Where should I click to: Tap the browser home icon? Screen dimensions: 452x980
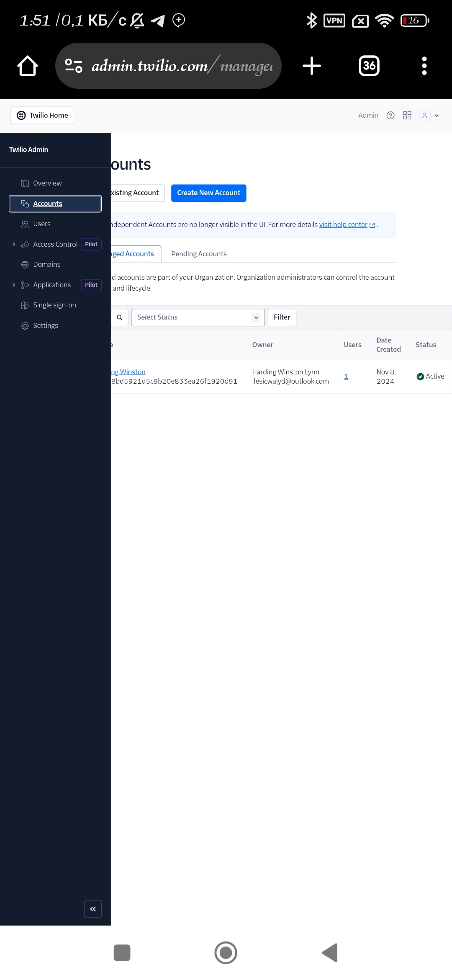coord(28,66)
